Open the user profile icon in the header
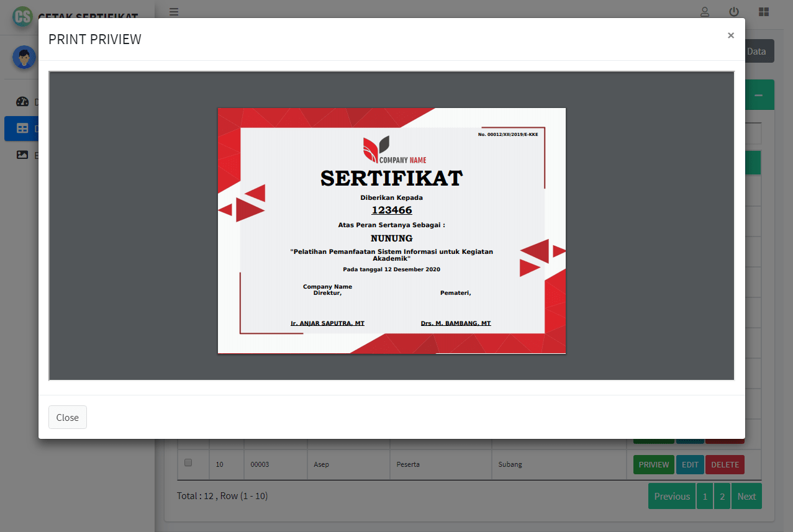This screenshot has width=793, height=532. (704, 12)
